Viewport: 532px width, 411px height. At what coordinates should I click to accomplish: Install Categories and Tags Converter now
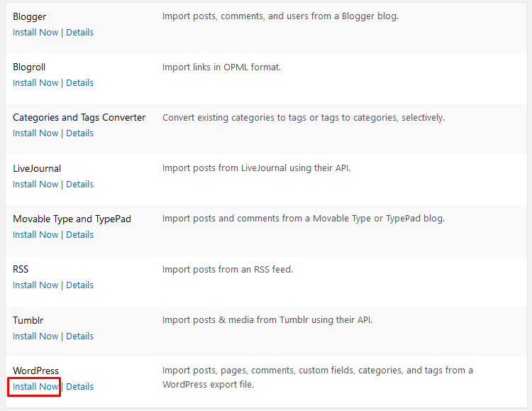35,133
